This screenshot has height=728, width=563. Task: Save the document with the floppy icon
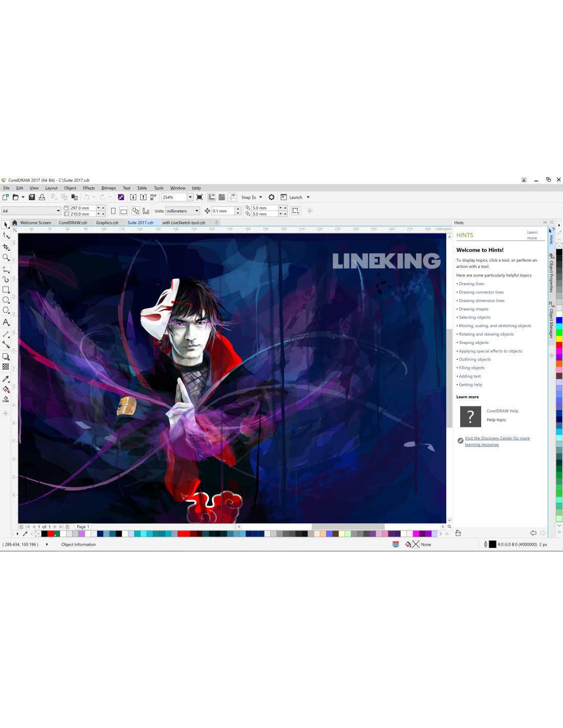click(x=32, y=197)
